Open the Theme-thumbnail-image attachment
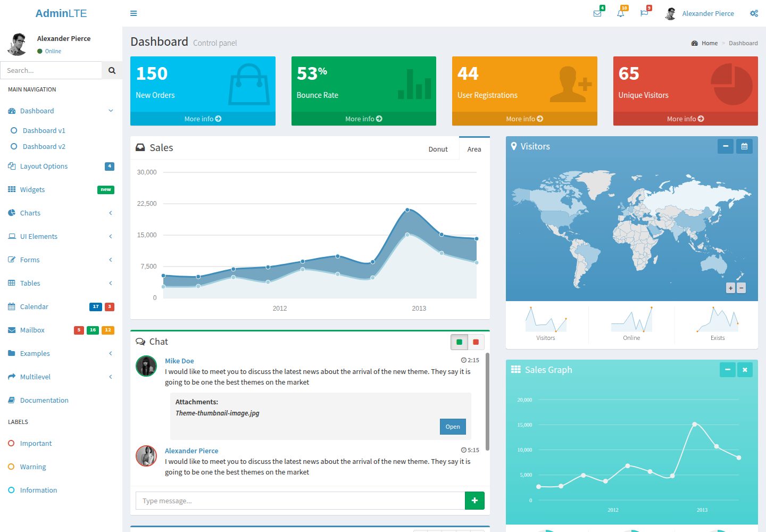Image resolution: width=766 pixels, height=532 pixels. point(453,427)
